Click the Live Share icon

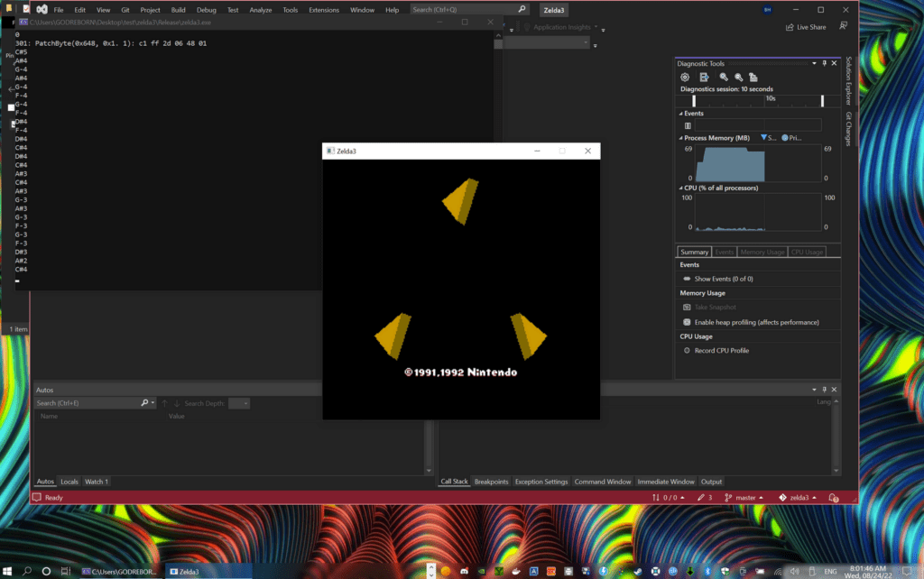790,27
